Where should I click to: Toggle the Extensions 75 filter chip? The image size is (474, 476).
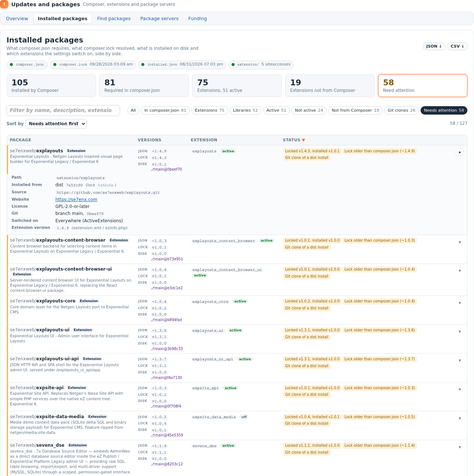pyautogui.click(x=210, y=110)
